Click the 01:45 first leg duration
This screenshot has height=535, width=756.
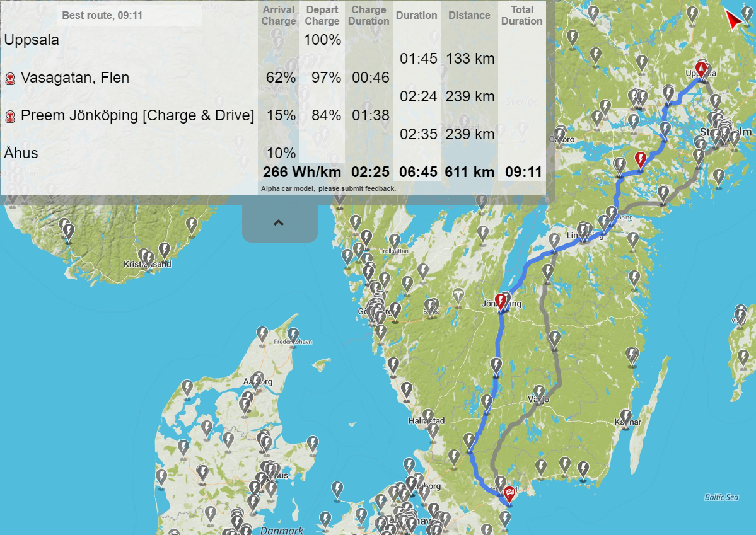419,59
